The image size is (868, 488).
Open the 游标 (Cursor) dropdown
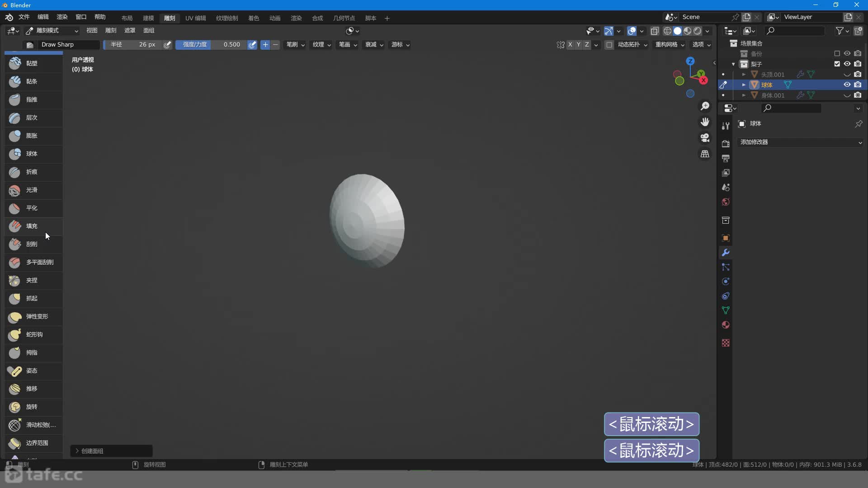401,45
